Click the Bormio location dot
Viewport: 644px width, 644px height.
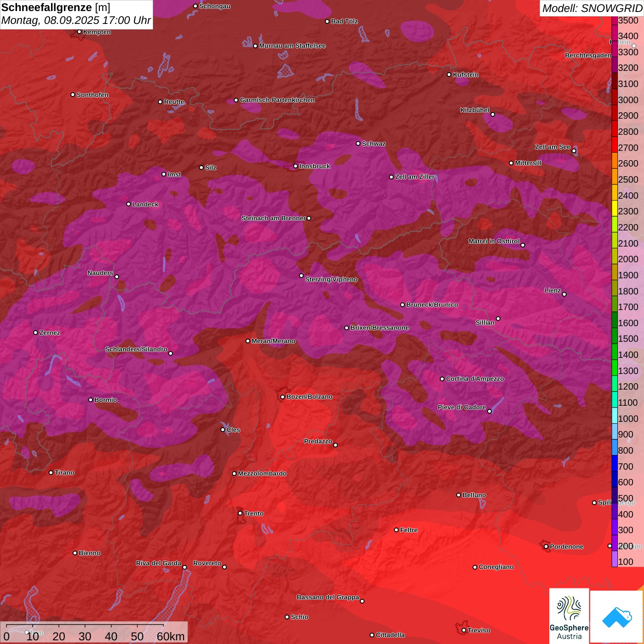tap(91, 400)
